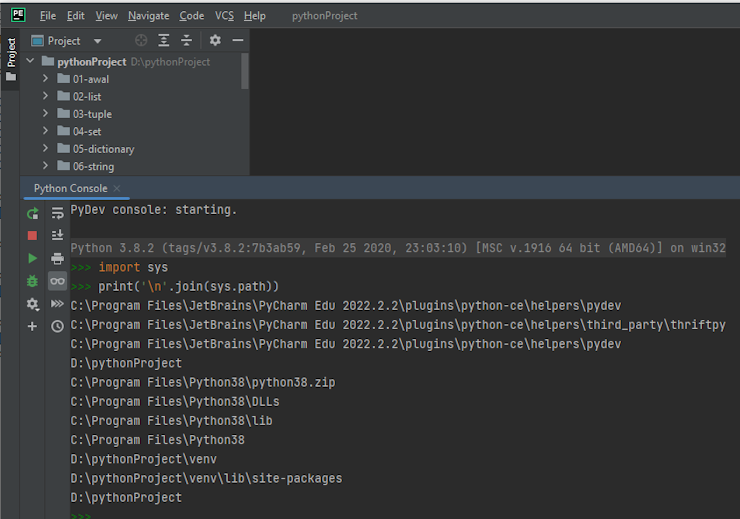Click the double-arrow more actions icon

pos(57,303)
